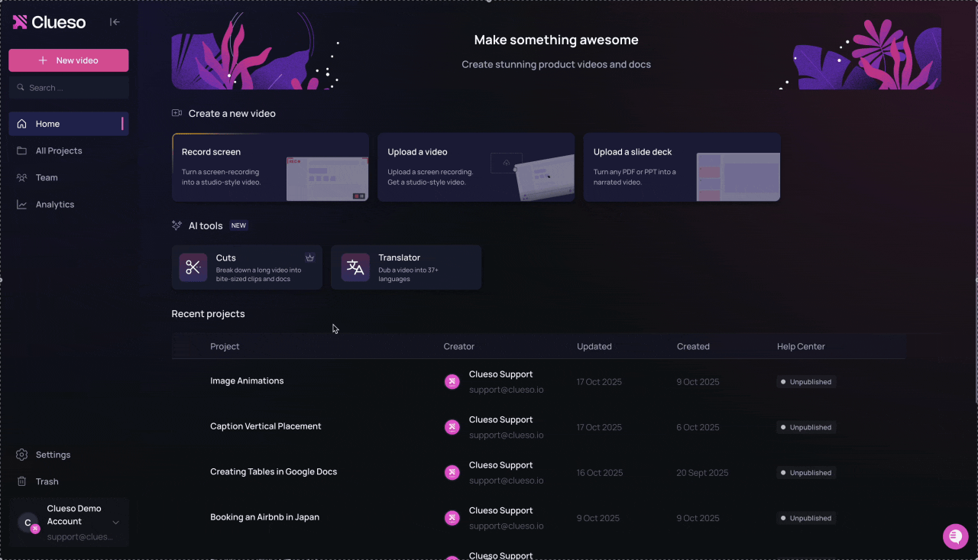The image size is (978, 560).
Task: Click the Translator language icon
Action: tap(355, 267)
